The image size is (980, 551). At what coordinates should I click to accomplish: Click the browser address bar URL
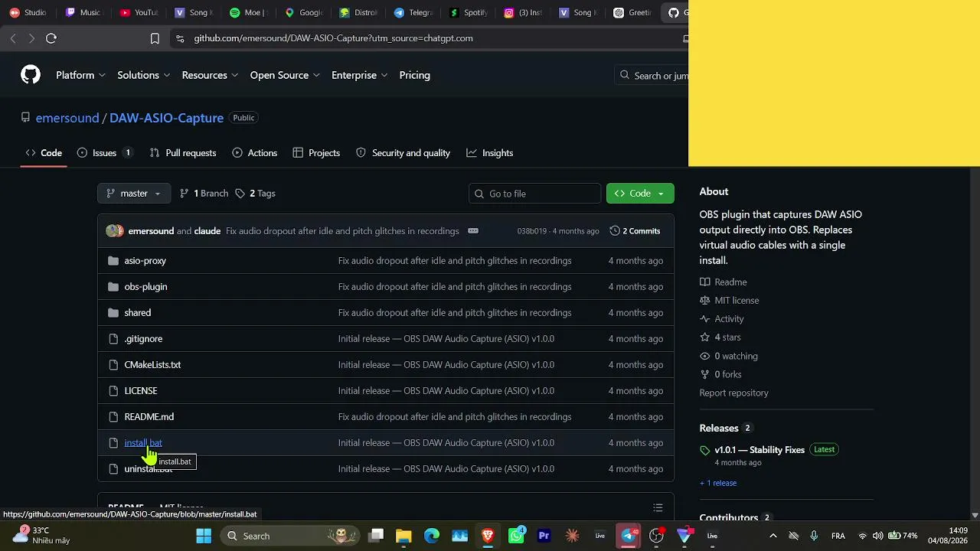pyautogui.click(x=333, y=38)
